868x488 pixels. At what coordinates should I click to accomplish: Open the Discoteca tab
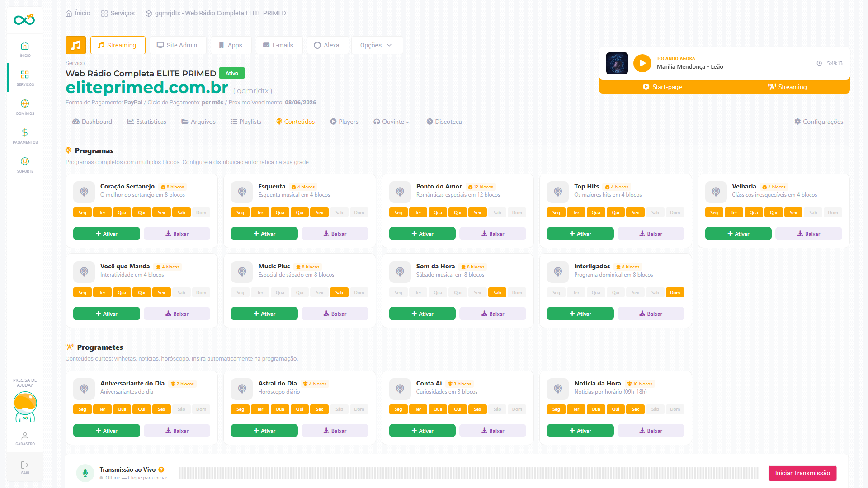[444, 122]
